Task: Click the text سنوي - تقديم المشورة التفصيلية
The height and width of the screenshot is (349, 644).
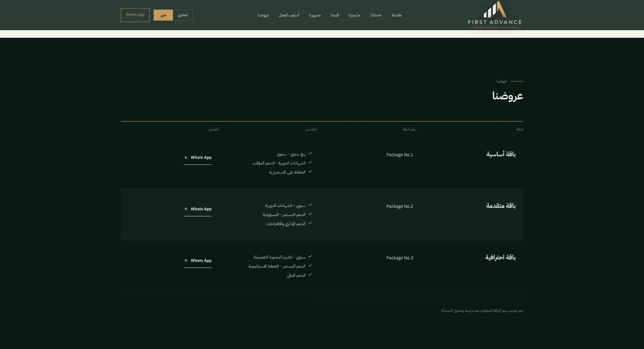Action: pos(280,257)
